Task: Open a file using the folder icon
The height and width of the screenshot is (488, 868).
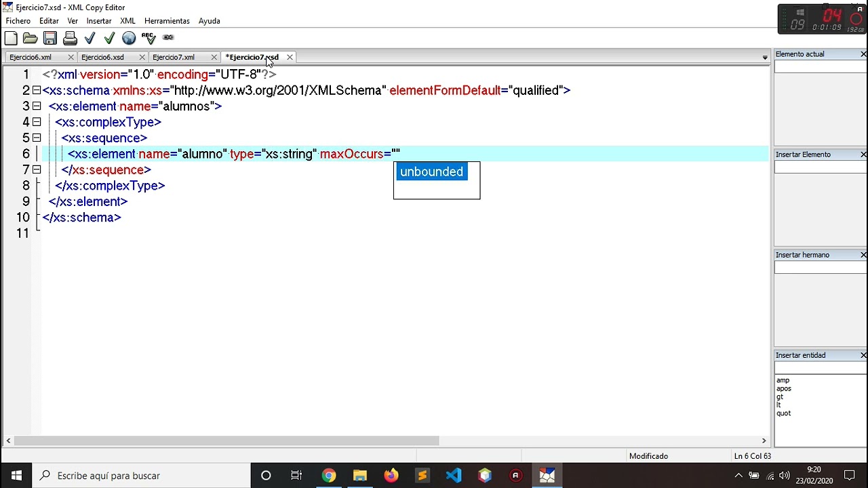Action: point(31,38)
